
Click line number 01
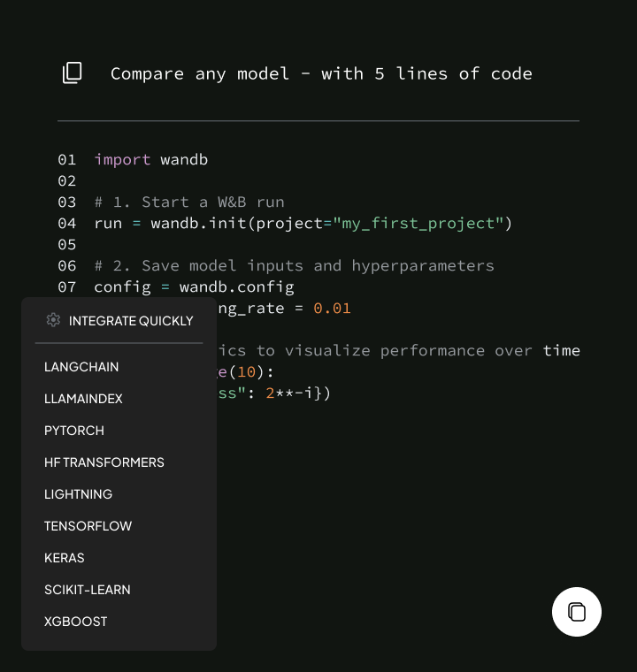[67, 160]
